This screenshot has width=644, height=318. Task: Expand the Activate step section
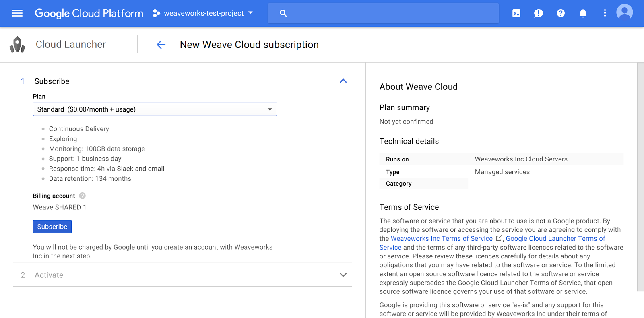click(x=343, y=275)
